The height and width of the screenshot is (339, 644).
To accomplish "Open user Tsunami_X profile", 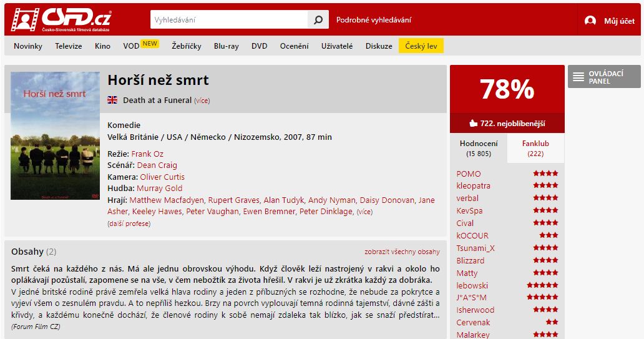I will tap(476, 248).
